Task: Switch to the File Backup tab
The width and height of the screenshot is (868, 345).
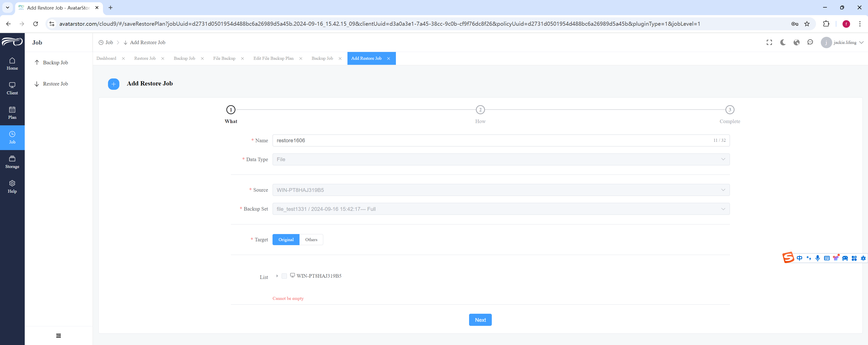Action: (x=224, y=58)
